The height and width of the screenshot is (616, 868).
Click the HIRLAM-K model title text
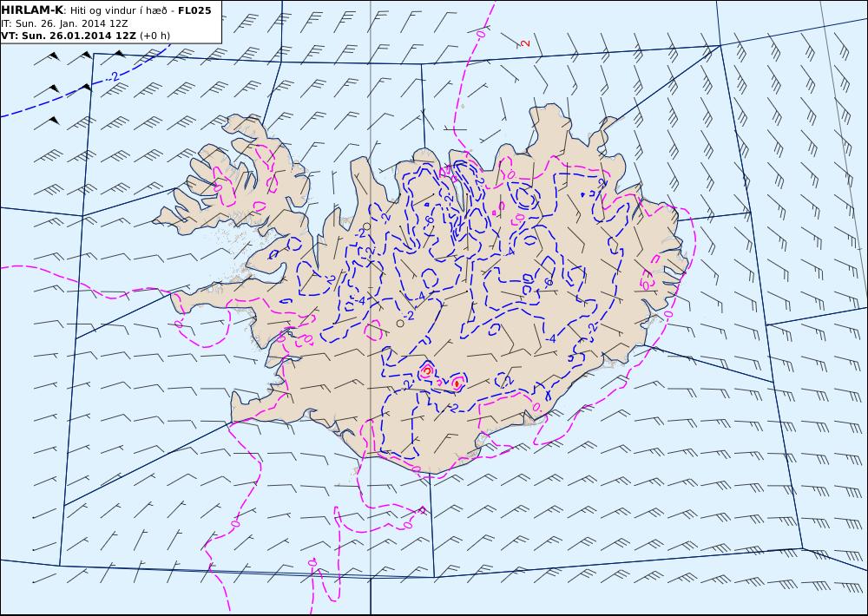32,10
